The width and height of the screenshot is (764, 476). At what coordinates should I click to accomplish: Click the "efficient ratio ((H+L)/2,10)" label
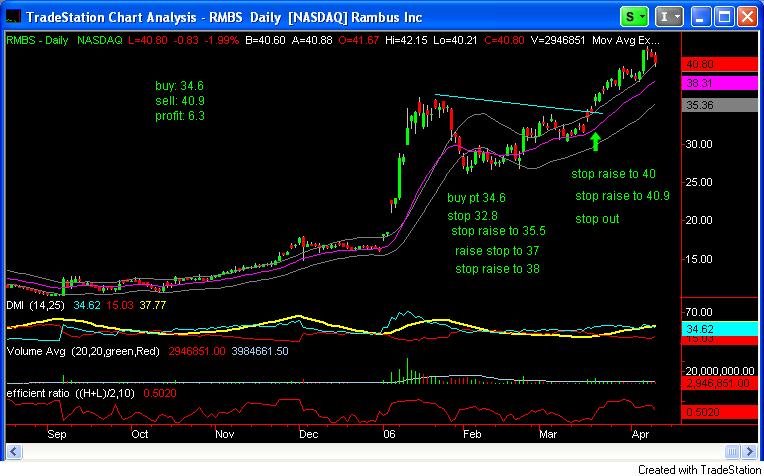pos(71,393)
